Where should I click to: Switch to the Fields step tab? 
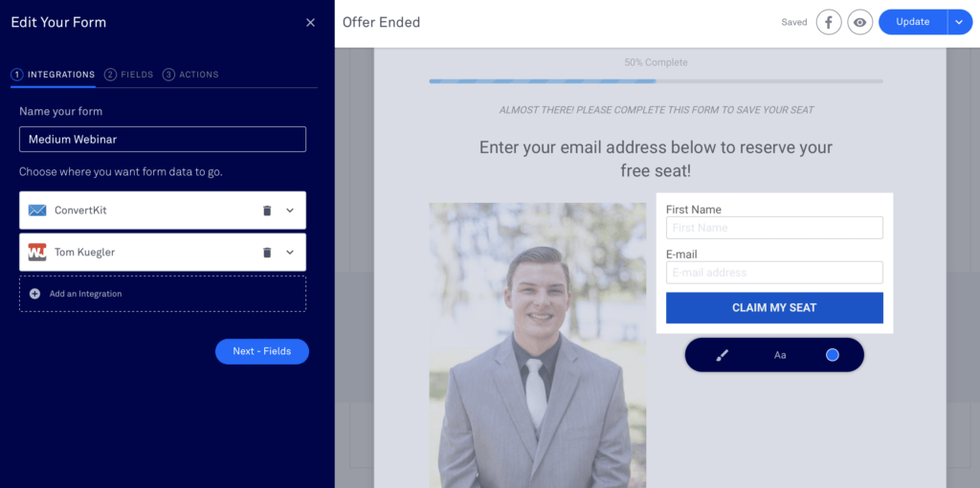129,75
